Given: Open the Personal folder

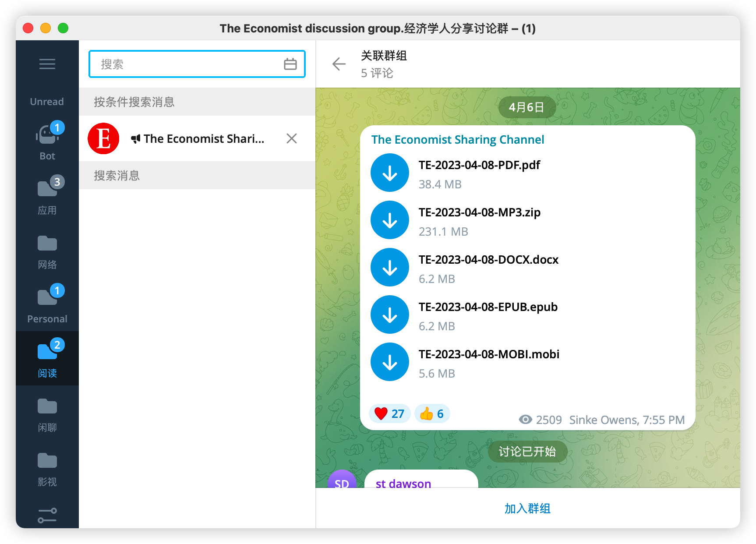Looking at the screenshot, I should pyautogui.click(x=47, y=304).
